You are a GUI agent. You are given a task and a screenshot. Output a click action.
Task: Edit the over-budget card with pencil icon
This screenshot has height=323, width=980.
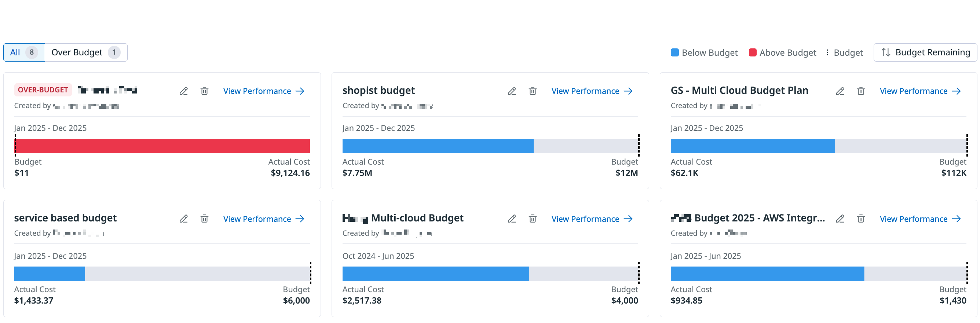[x=183, y=91]
